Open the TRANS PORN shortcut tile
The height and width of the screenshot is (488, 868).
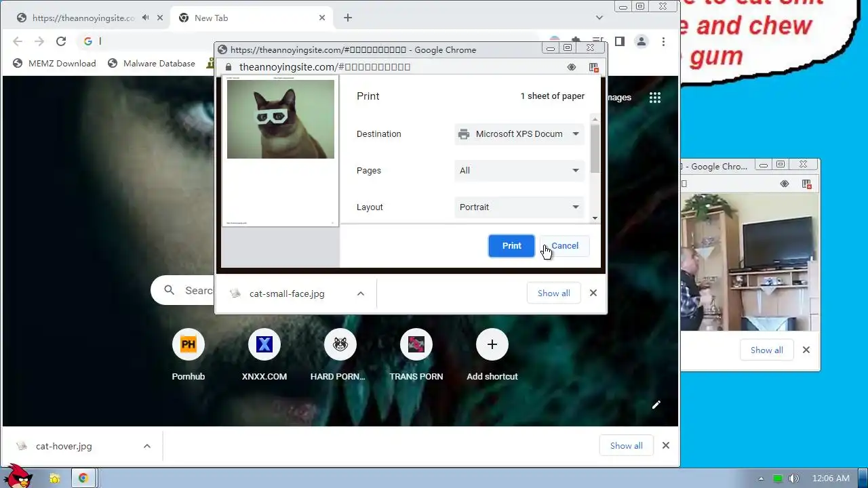click(416, 354)
